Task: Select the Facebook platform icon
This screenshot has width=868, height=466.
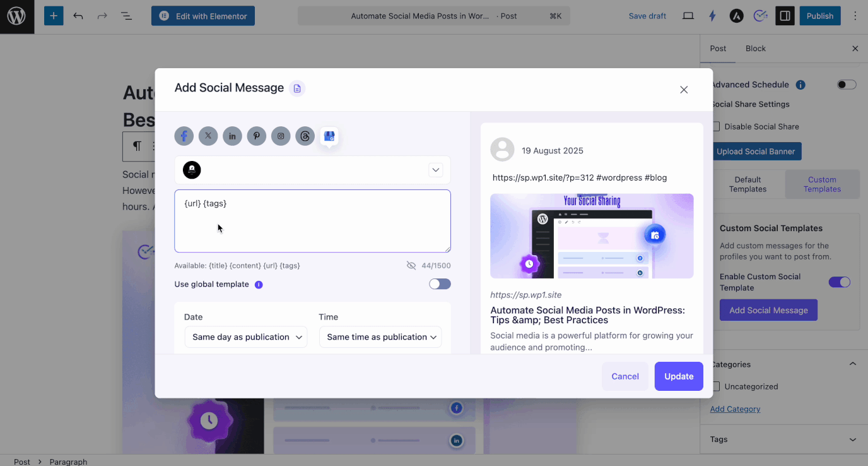Action: coord(184,136)
